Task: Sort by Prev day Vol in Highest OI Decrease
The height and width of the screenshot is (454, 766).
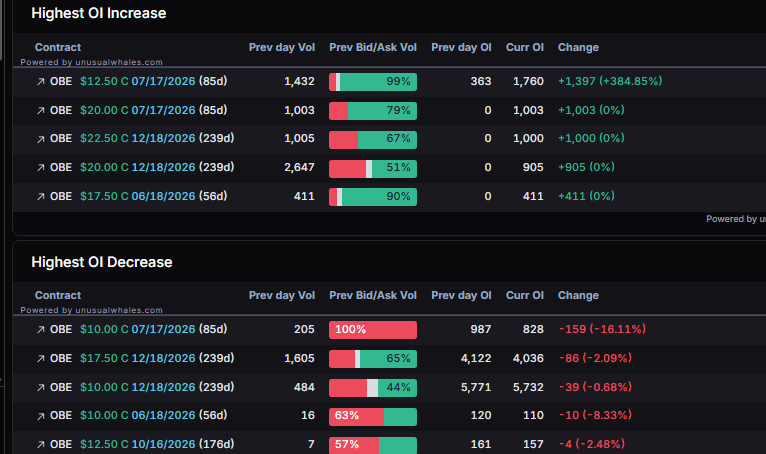Action: tap(282, 295)
